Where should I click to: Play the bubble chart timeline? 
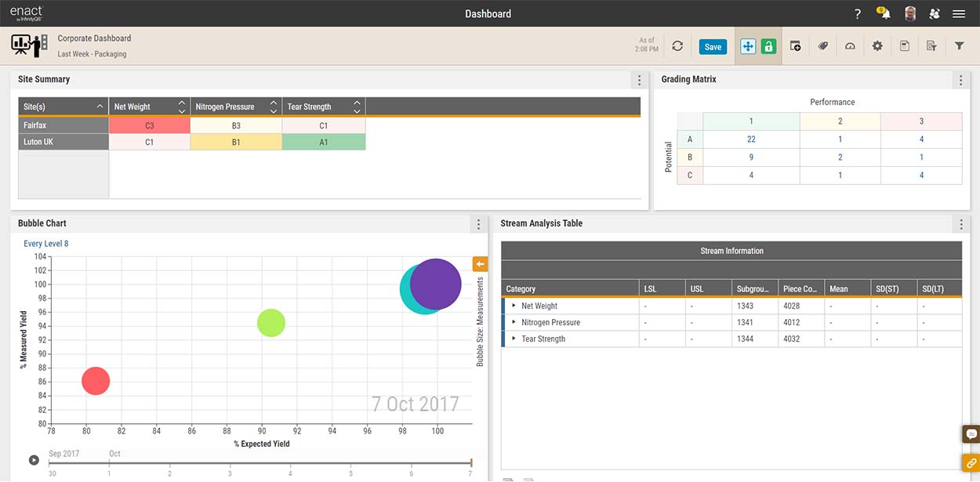tap(34, 460)
